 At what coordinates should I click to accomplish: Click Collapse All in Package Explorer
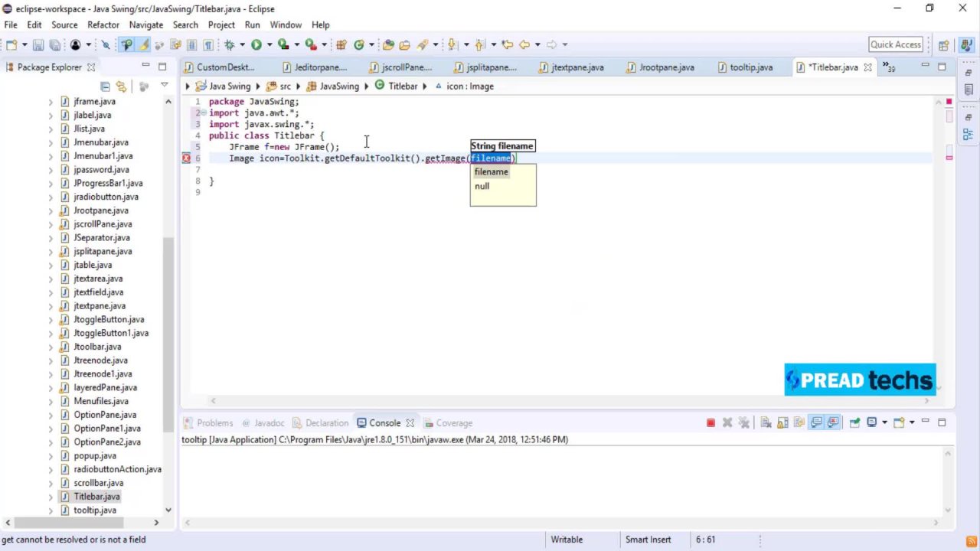coord(106,86)
